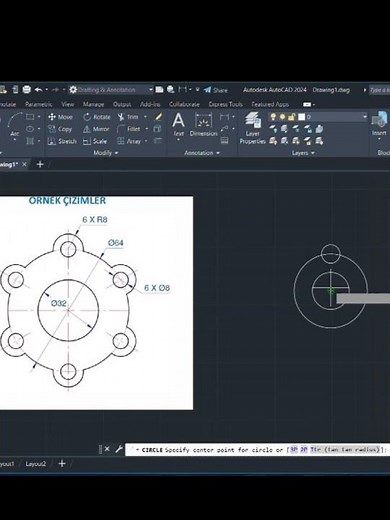Close the Drawing1 file tab

coord(24,164)
